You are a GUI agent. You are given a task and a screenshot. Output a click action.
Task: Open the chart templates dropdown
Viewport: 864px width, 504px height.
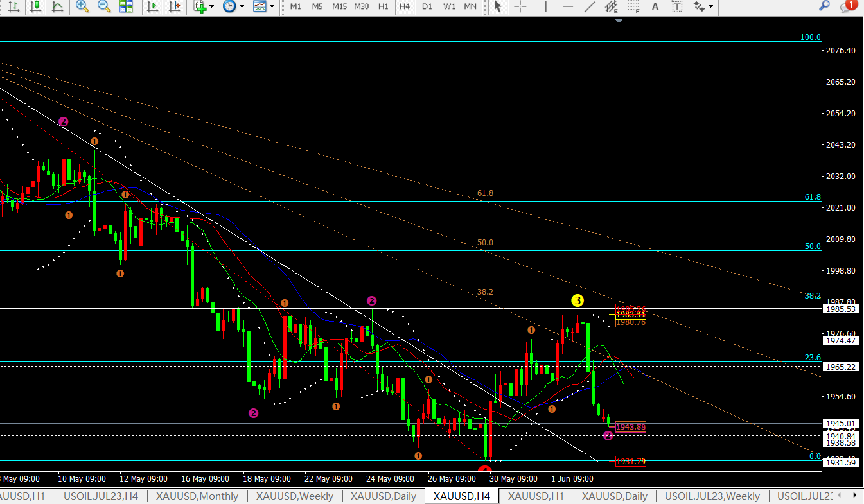click(272, 6)
